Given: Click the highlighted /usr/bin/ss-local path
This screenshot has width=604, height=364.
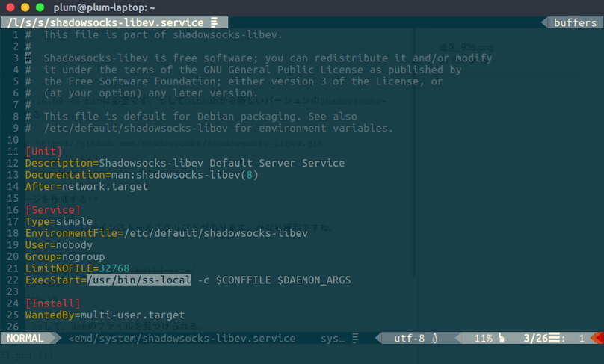Looking at the screenshot, I should (x=139, y=280).
